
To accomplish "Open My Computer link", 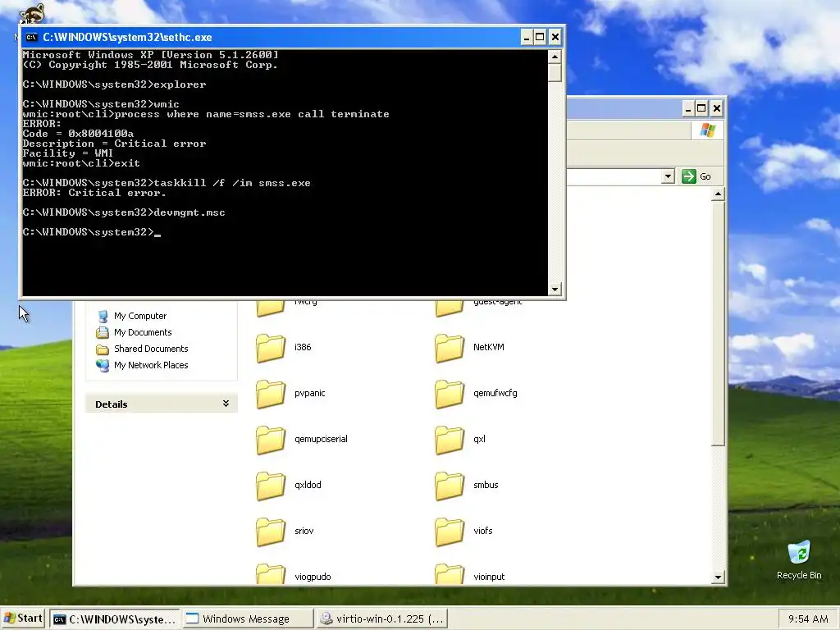I will (x=140, y=316).
